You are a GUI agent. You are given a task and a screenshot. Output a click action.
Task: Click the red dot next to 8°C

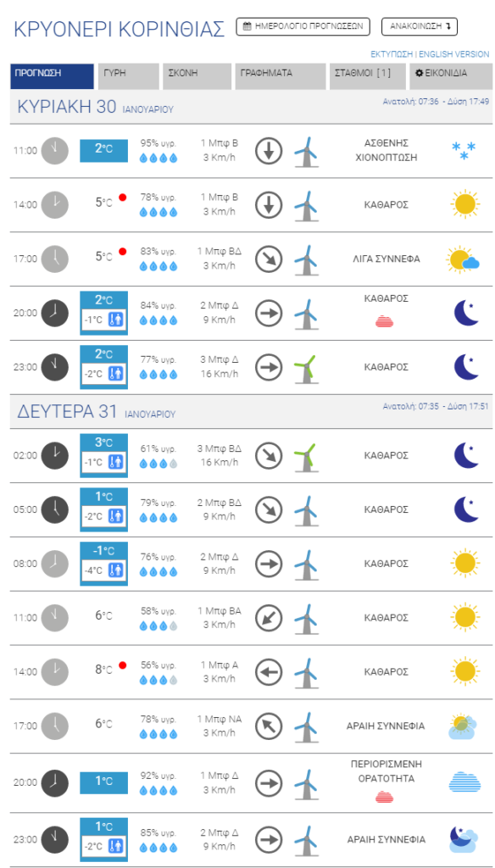click(123, 665)
